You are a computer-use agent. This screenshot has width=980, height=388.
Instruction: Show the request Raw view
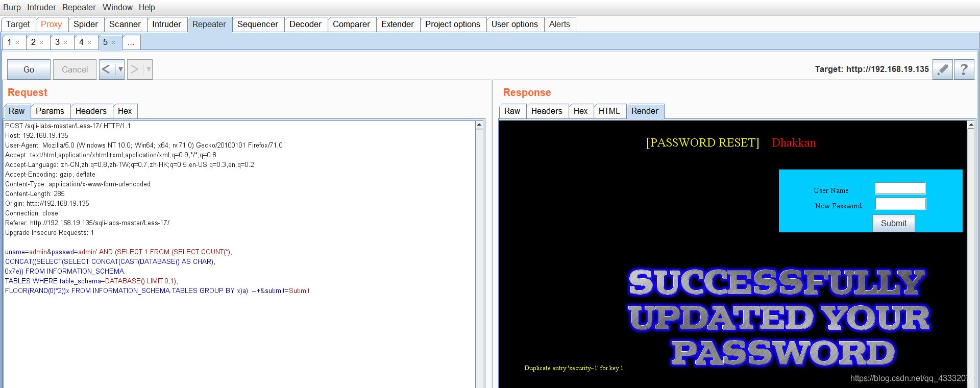pos(17,111)
